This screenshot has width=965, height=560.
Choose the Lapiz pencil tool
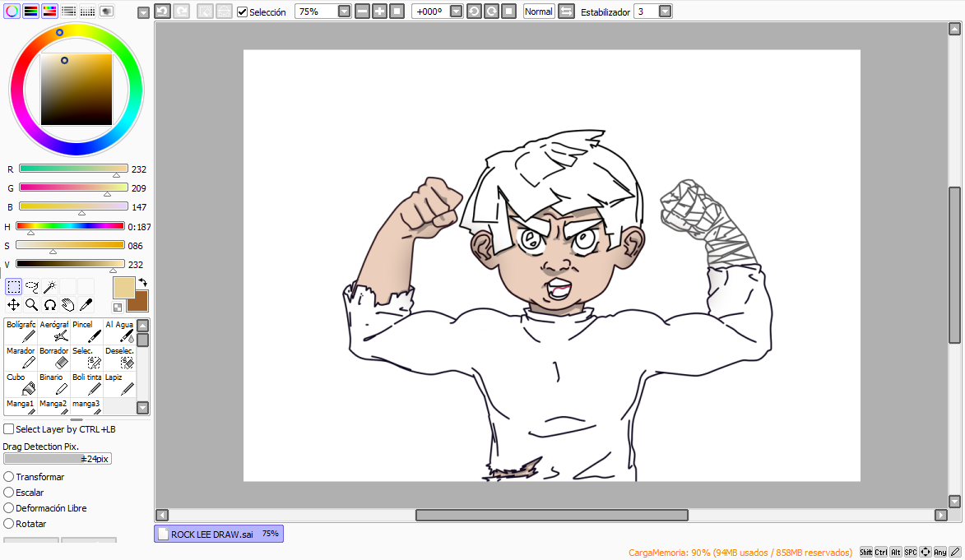click(x=119, y=384)
